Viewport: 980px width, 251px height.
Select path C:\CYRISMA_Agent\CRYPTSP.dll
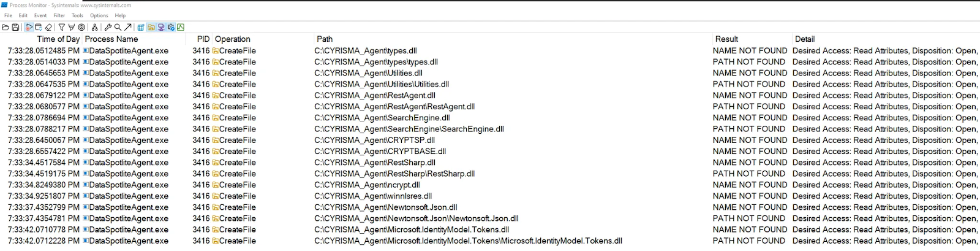[374, 140]
